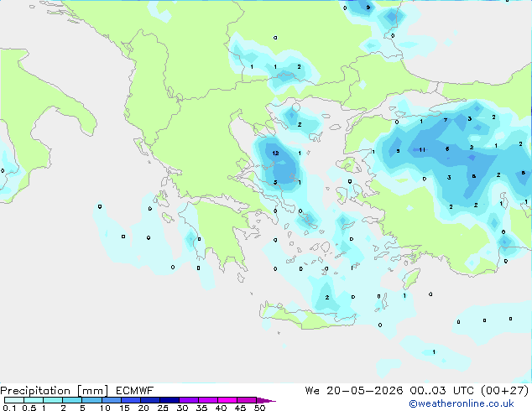Click the '20-05-2026' date text
The image size is (532, 411).
pos(365,391)
